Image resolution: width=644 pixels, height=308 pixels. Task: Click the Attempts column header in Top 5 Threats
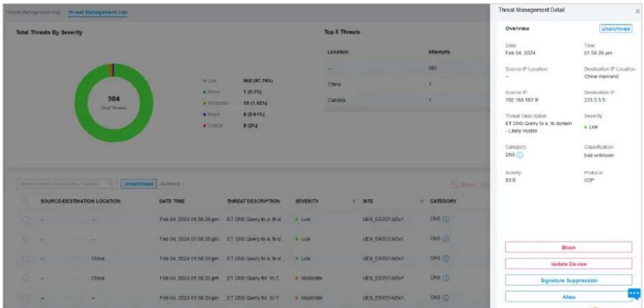439,52
